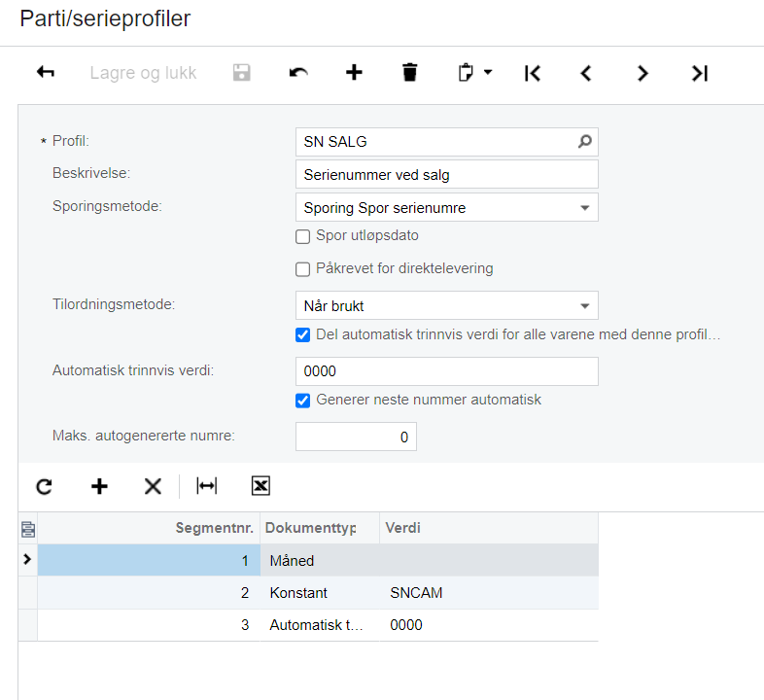Viewport: 764px width, 700px height.
Task: Click the Dokumenttype column header
Action: point(320,529)
